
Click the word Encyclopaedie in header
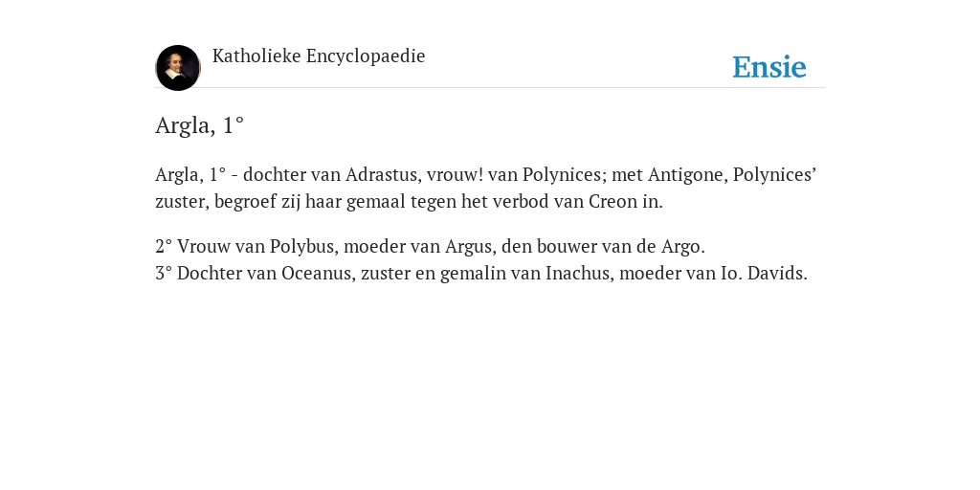point(366,56)
